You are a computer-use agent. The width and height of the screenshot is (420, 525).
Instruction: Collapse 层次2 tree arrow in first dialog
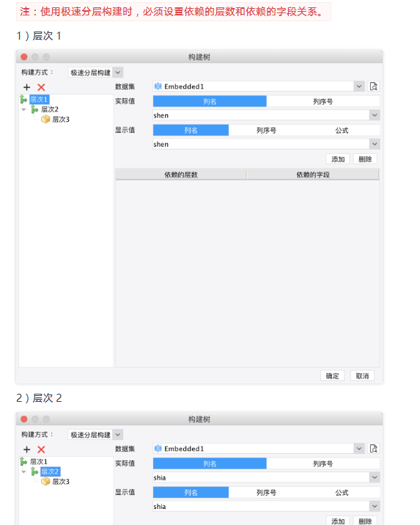tap(23, 109)
